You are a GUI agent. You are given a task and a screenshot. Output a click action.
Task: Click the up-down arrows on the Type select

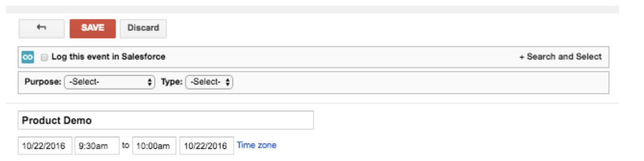[x=228, y=82]
